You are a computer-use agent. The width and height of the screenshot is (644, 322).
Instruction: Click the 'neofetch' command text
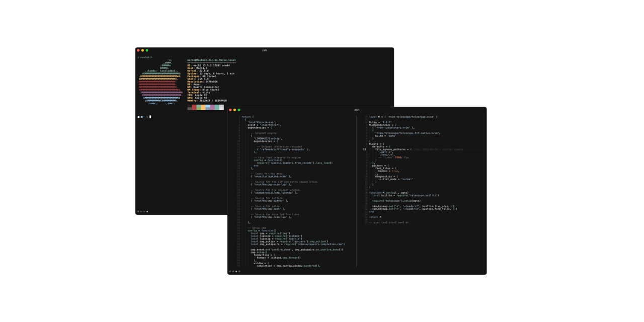pos(146,57)
